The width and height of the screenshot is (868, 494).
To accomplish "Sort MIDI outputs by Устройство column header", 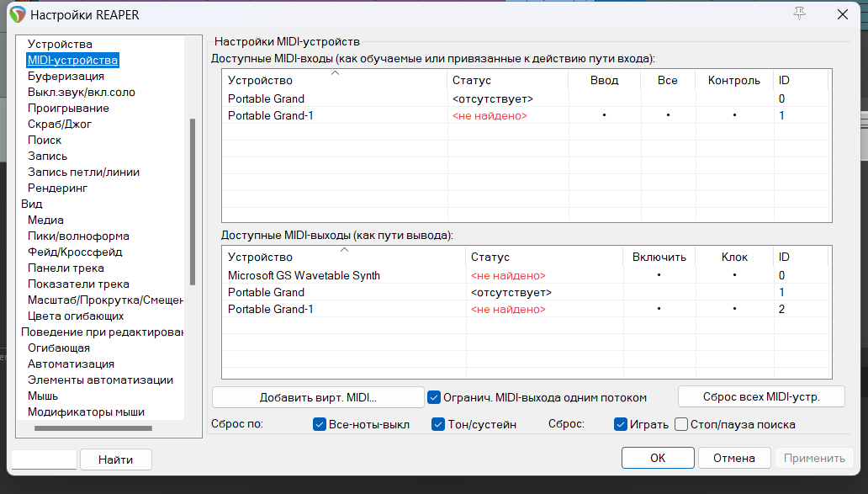I will pos(344,257).
